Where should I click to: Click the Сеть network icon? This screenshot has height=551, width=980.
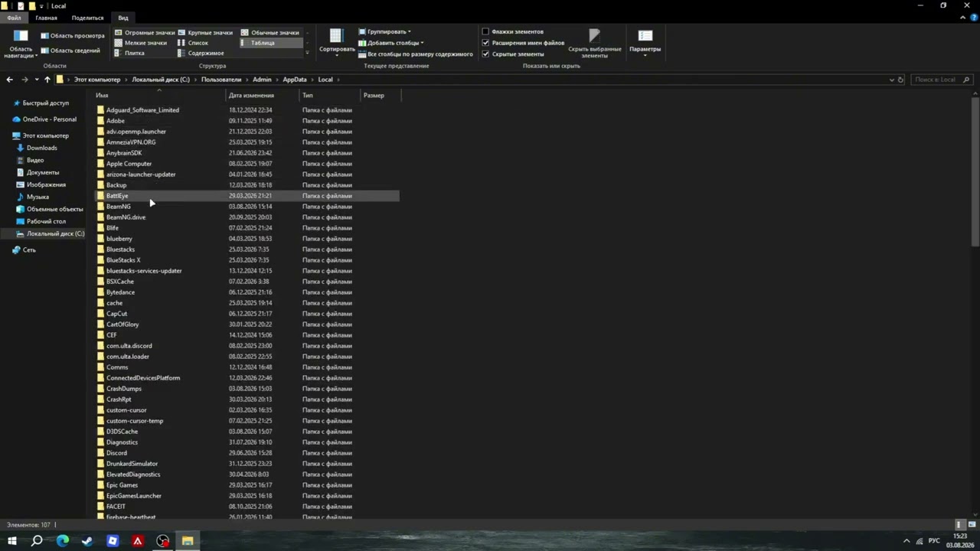click(x=16, y=250)
